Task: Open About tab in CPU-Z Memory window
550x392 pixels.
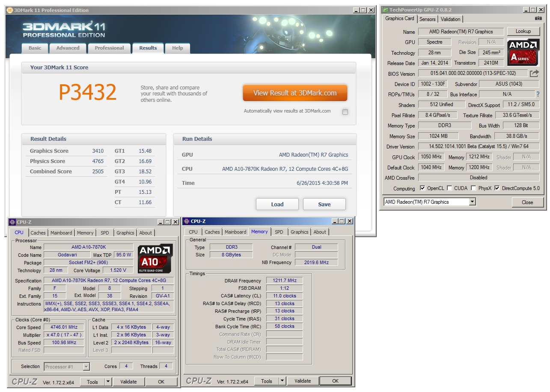Action: (320, 232)
